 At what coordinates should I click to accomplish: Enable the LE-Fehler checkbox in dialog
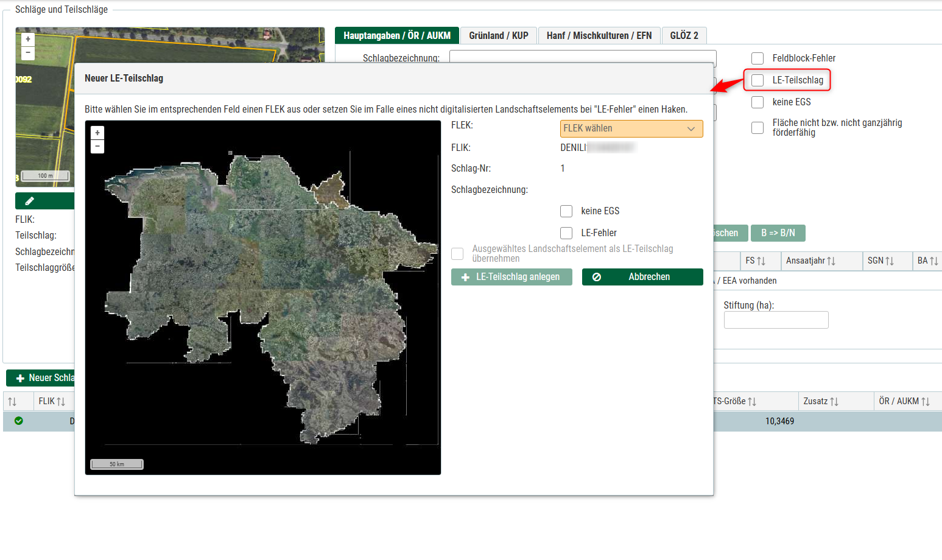[566, 233]
